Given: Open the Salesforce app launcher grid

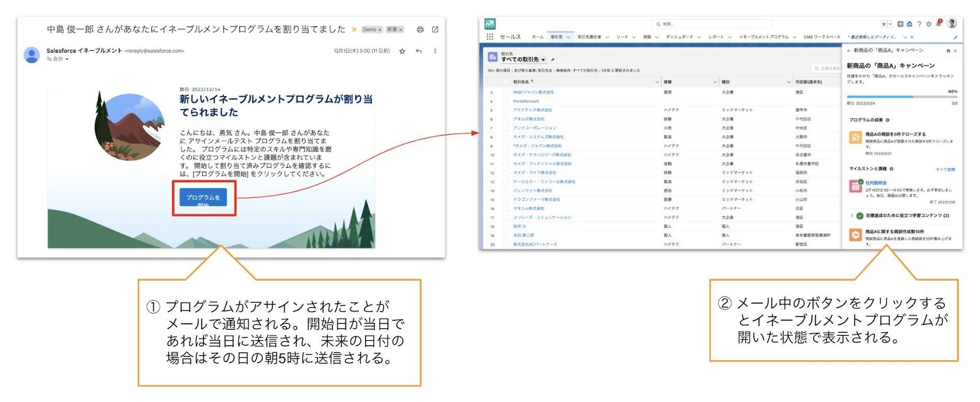Looking at the screenshot, I should tap(489, 37).
